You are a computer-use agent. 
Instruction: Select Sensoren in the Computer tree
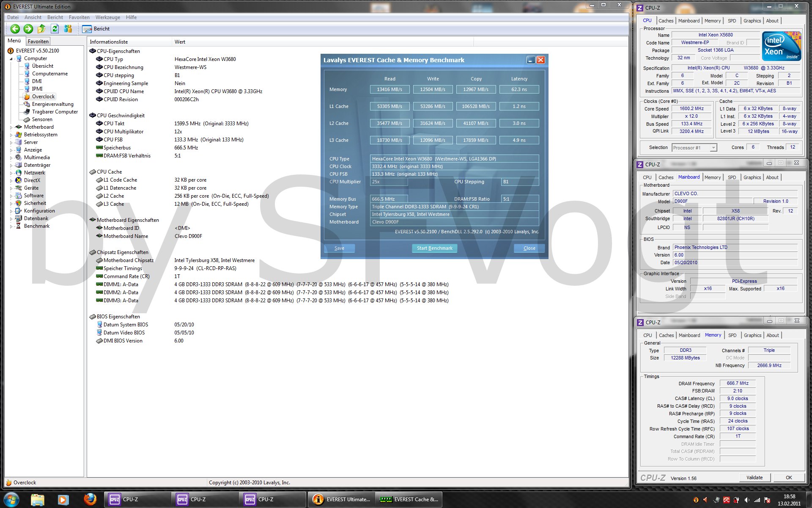coord(42,119)
